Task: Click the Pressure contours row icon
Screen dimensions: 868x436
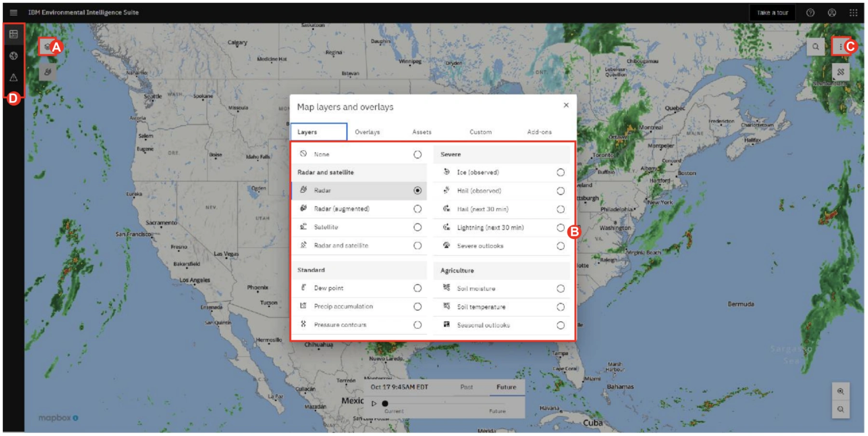Action: tap(303, 324)
